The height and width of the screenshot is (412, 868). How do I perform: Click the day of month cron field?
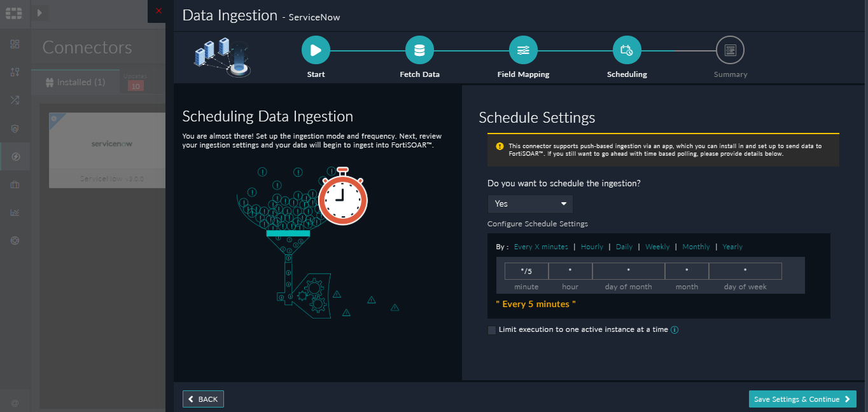[629, 271]
